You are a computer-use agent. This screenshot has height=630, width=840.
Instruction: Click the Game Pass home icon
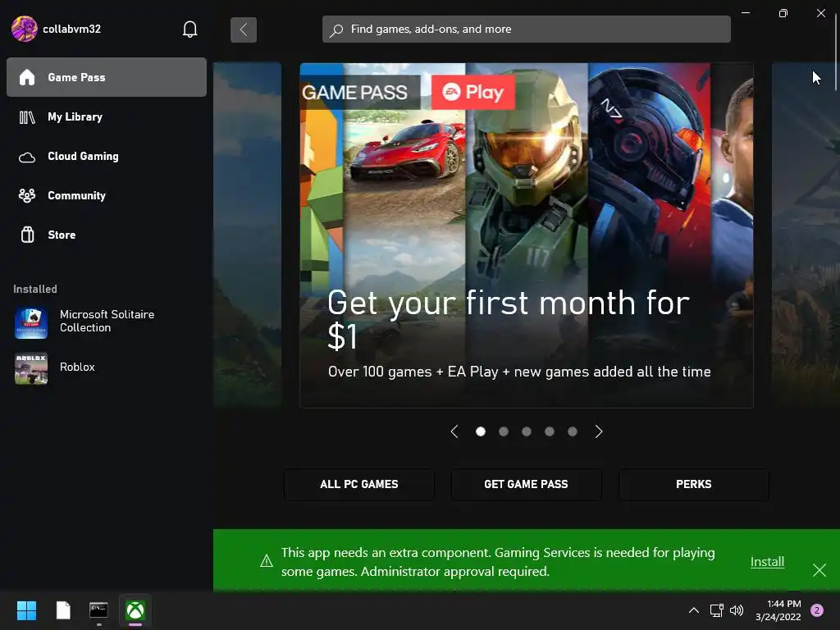click(27, 77)
